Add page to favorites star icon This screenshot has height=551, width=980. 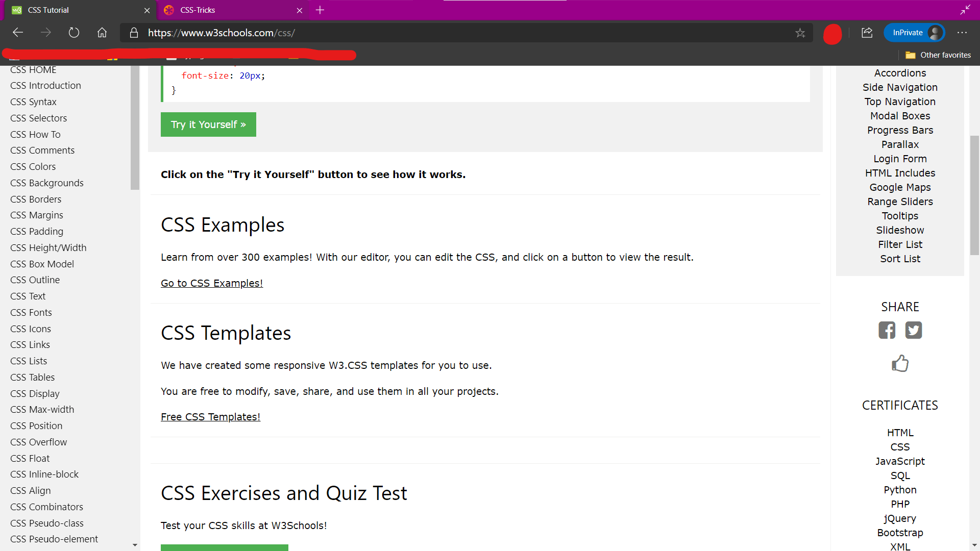[x=800, y=33]
